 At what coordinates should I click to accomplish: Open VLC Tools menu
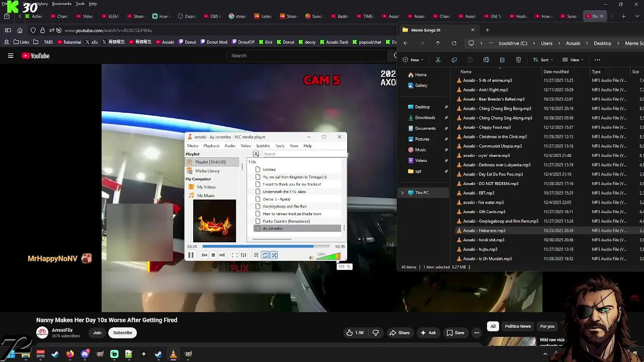coord(280,146)
